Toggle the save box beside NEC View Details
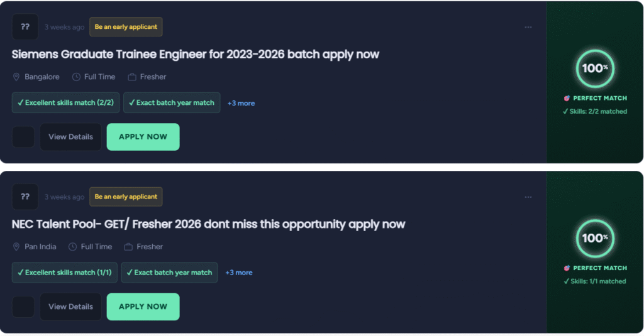This screenshot has height=336, width=644. [23, 306]
